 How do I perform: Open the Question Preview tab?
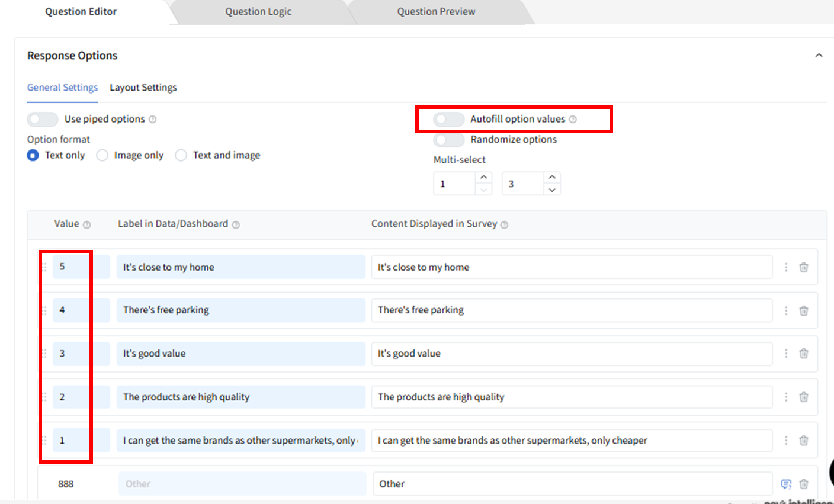click(x=436, y=12)
